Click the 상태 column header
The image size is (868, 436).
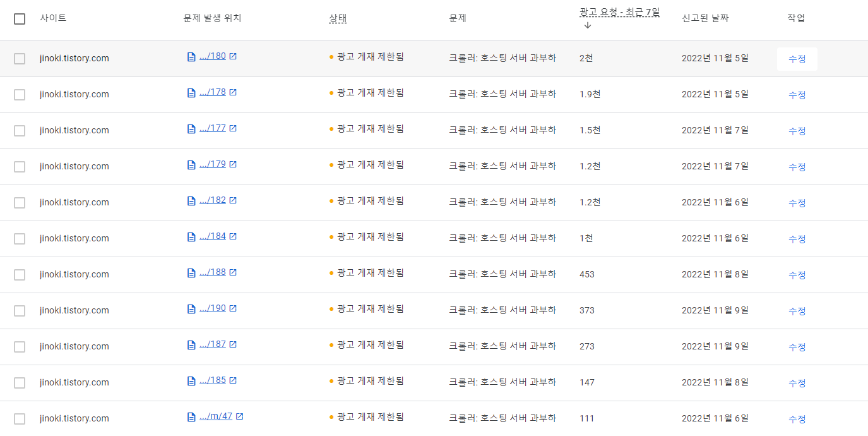pyautogui.click(x=338, y=18)
